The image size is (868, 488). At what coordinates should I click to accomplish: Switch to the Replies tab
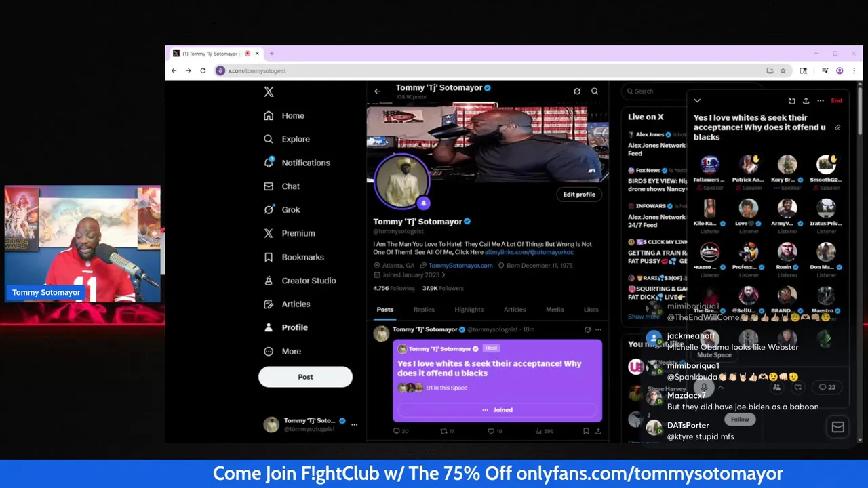click(x=424, y=310)
